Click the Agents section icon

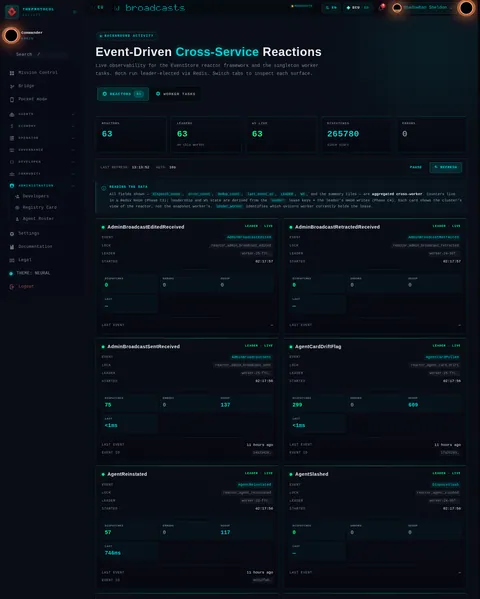(12, 114)
